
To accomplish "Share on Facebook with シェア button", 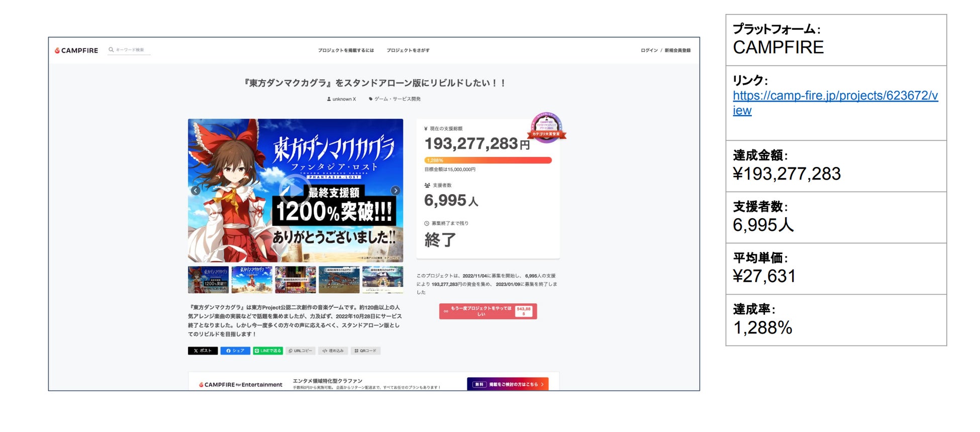I will coord(235,351).
